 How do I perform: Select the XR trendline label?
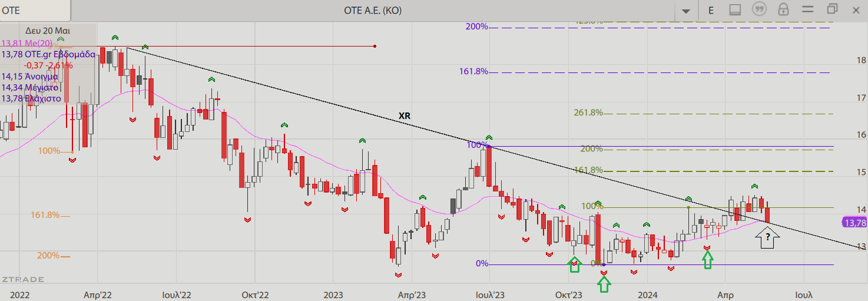[x=405, y=116]
